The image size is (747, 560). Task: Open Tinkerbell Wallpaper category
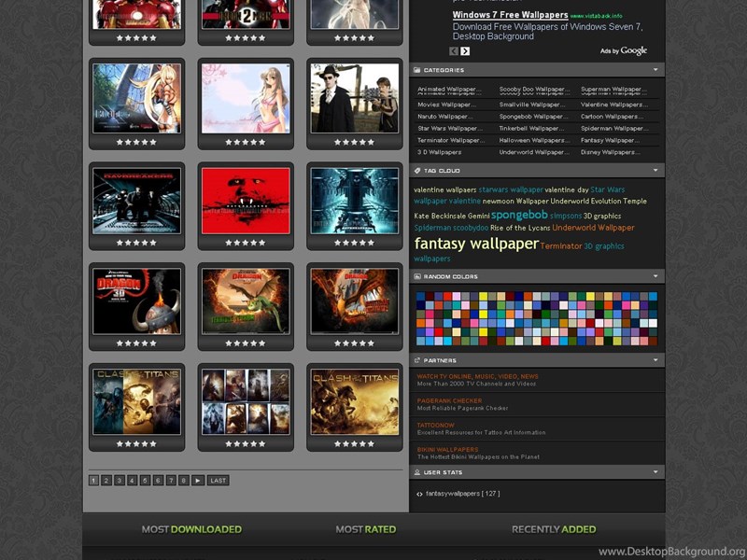[x=531, y=129]
